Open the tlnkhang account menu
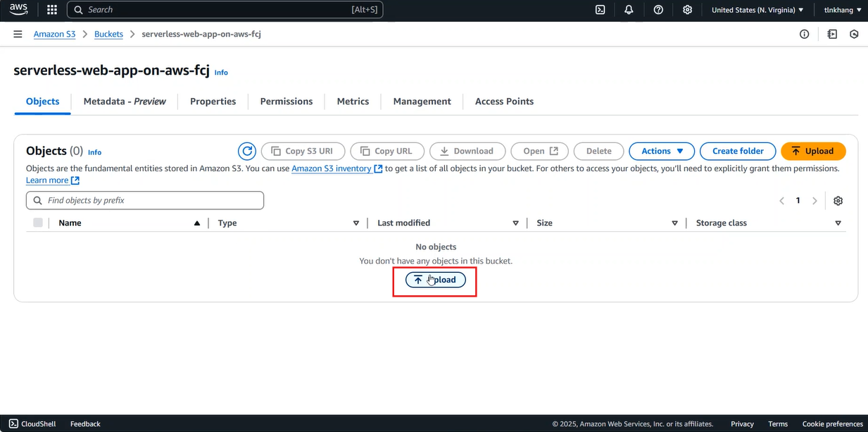The image size is (868, 432). point(843,10)
